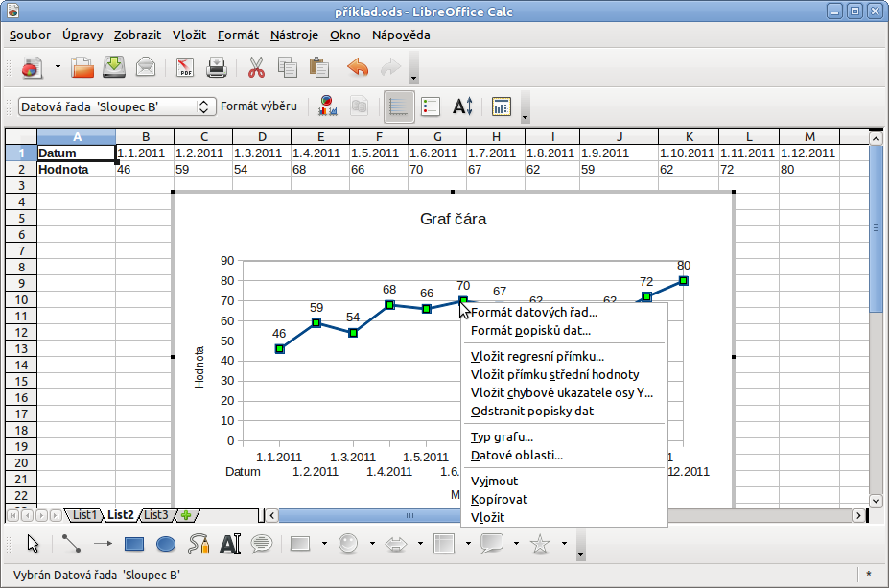
Task: Click the Scale text icon
Action: [462, 106]
